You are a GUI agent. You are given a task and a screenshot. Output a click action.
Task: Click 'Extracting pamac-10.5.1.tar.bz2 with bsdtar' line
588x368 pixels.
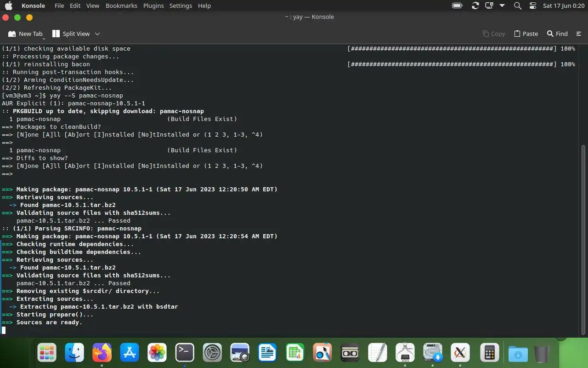[x=99, y=306]
